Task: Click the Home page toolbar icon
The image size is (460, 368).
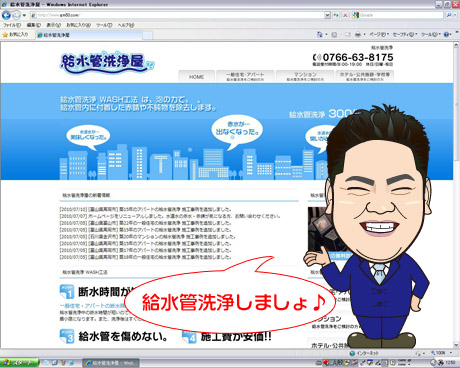Action: 320,34
